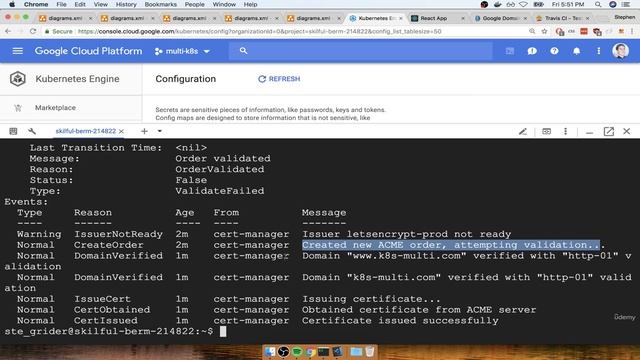This screenshot has width=640, height=360.
Task: Open Finder from the Dock
Action: (270, 351)
